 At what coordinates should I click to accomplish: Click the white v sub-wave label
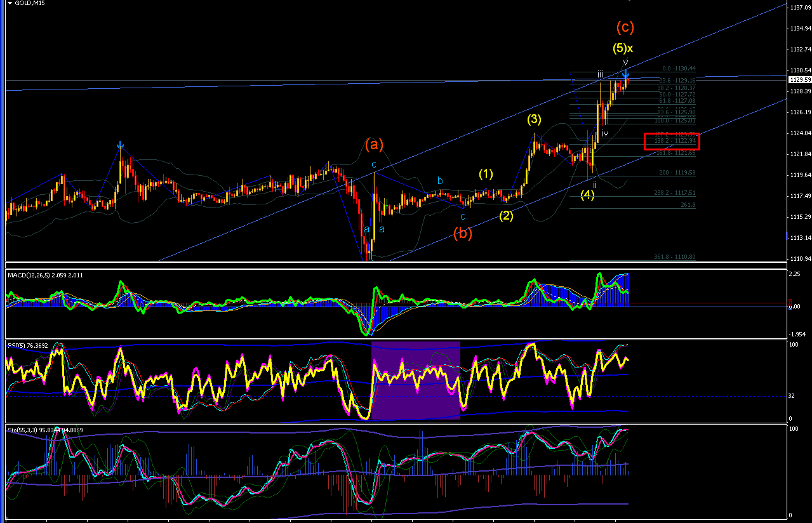pos(625,62)
